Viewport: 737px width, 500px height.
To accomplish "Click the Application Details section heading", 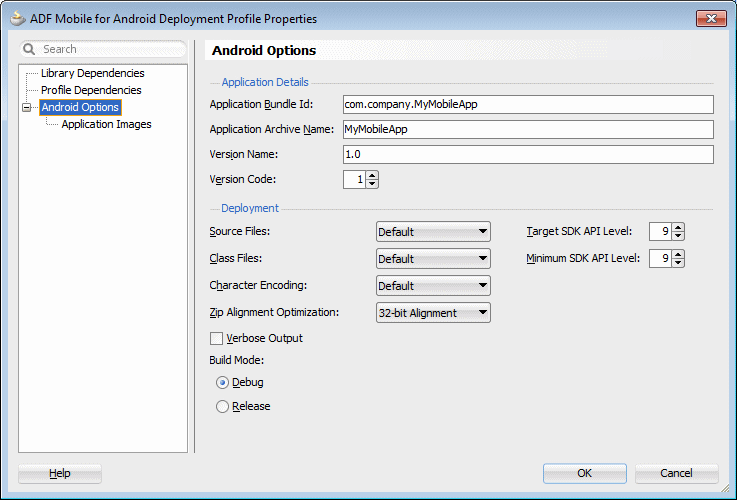I will [265, 82].
